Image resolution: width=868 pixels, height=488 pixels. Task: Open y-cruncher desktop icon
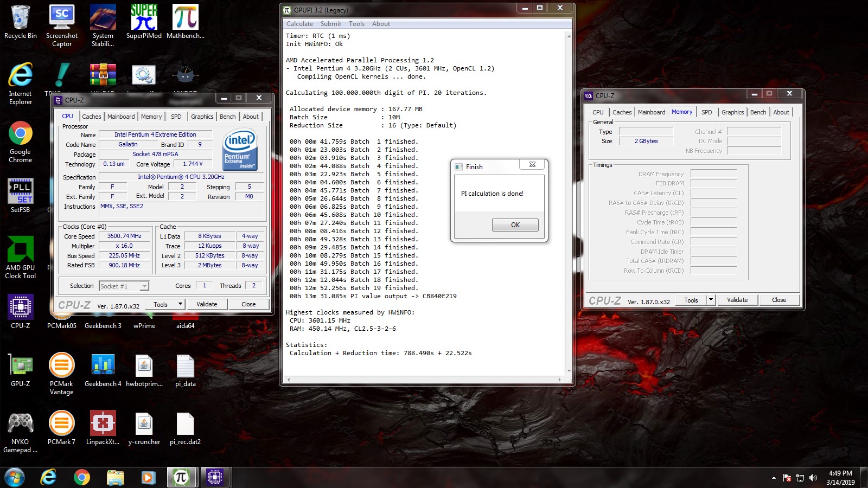pos(144,428)
